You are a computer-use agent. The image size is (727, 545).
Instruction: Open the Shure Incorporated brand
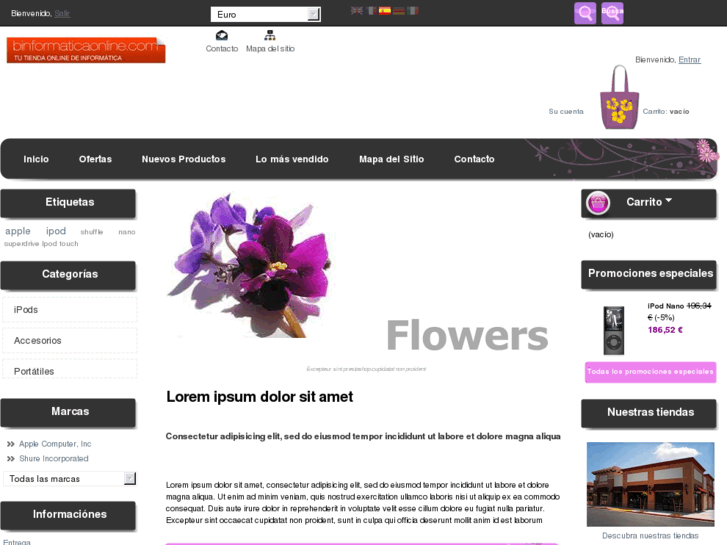click(54, 458)
